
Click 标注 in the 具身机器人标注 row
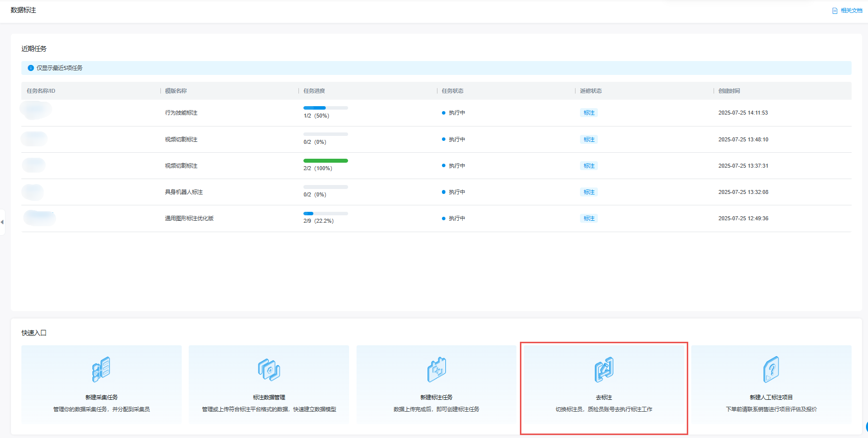click(589, 192)
